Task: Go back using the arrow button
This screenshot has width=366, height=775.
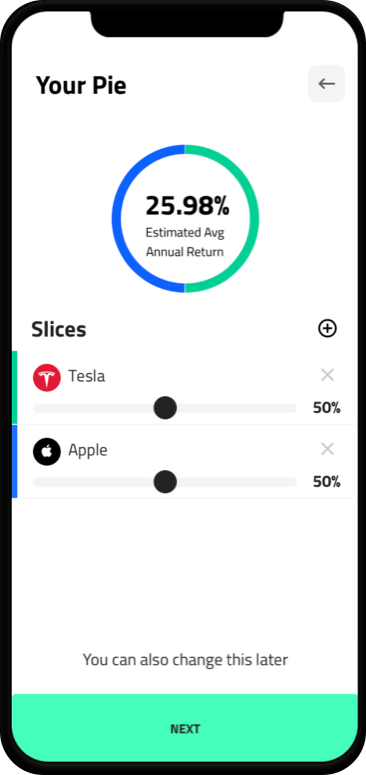Action: [x=326, y=84]
